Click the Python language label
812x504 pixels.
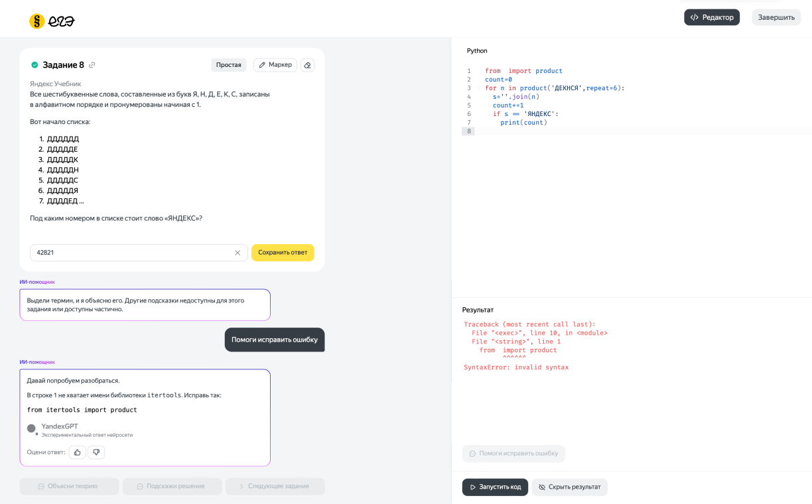click(477, 51)
